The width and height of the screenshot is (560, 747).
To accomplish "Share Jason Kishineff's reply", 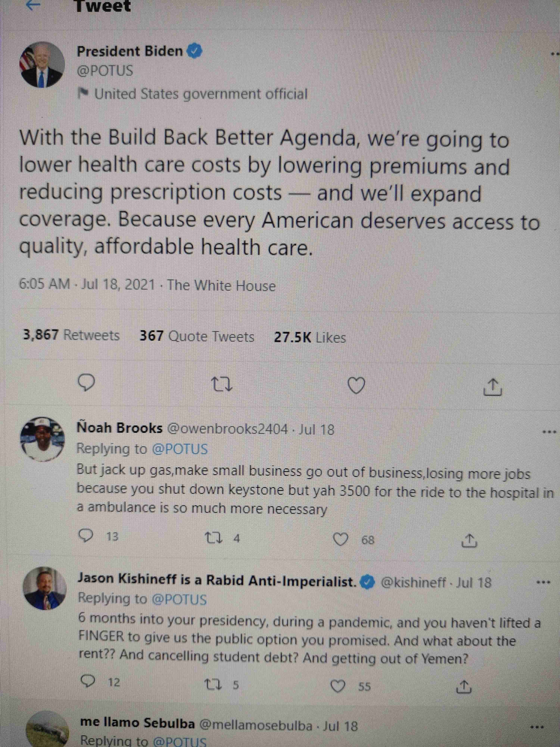I will pos(463,686).
